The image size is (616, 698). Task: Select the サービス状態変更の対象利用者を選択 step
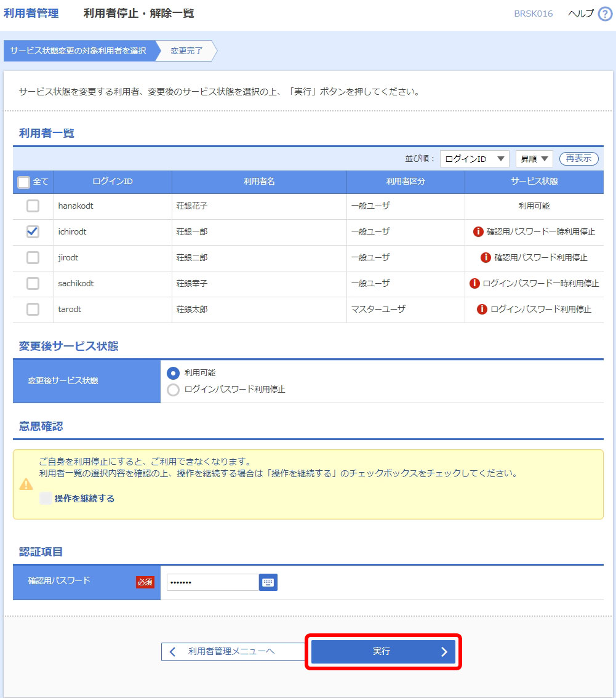tap(78, 51)
